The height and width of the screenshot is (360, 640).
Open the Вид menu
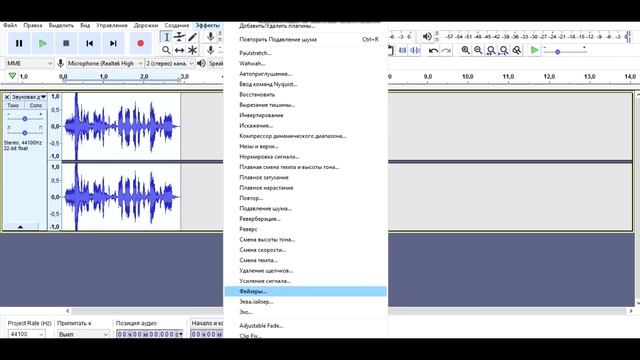point(85,25)
